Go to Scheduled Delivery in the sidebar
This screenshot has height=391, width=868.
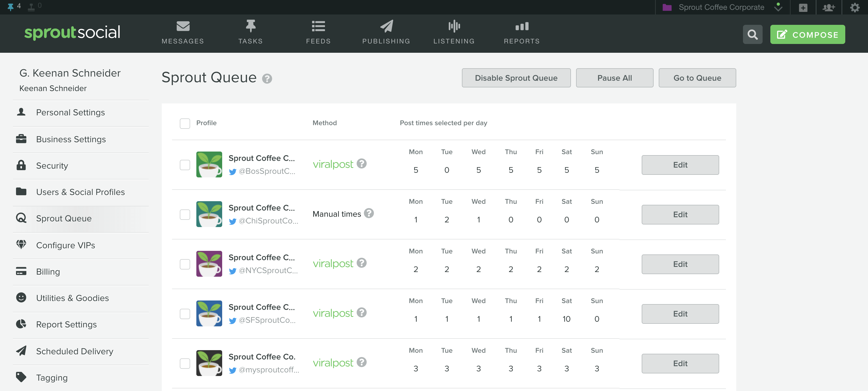pos(74,351)
